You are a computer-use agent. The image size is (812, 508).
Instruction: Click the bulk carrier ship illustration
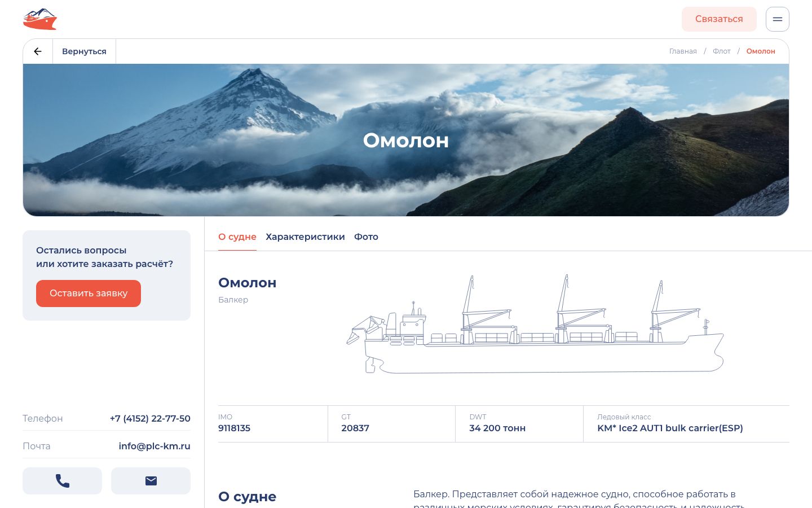535,324
